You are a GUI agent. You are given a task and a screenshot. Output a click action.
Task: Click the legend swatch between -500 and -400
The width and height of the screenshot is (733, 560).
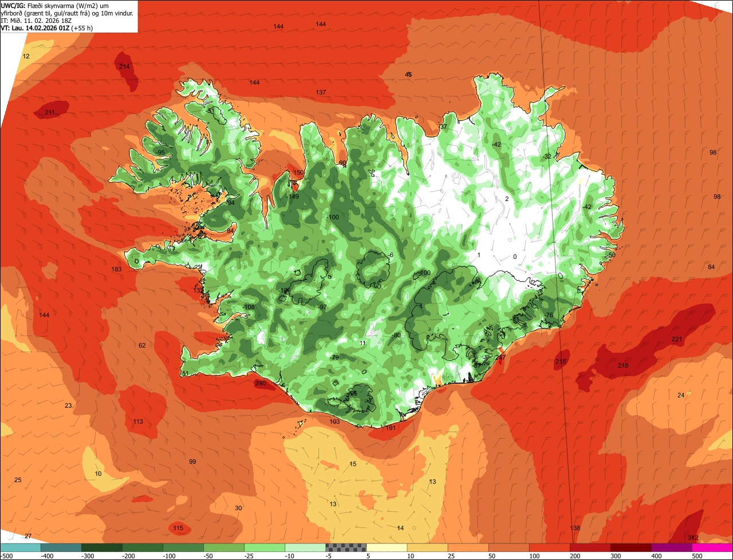coord(21,547)
